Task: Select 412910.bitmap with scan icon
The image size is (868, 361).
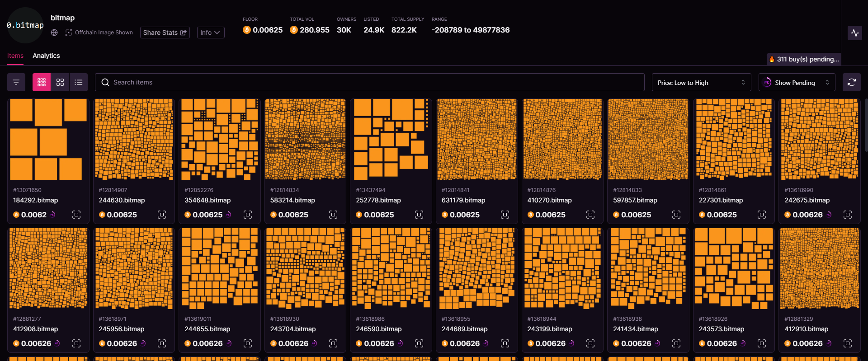Action: pyautogui.click(x=848, y=343)
